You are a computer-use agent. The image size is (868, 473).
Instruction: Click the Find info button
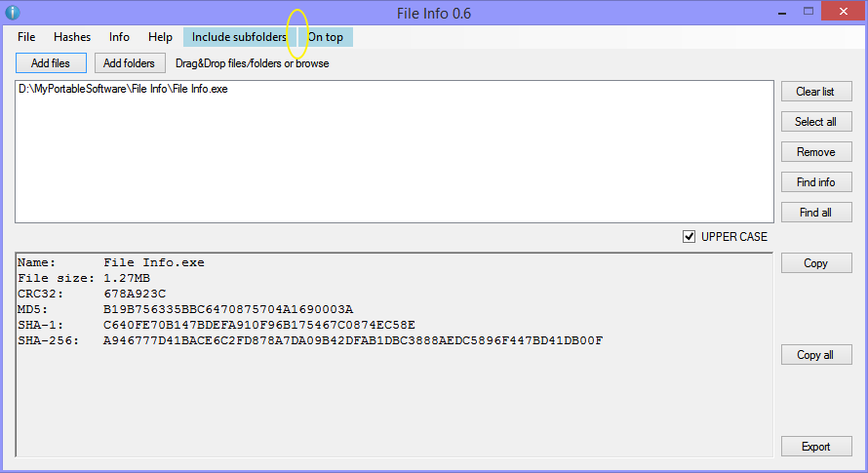[x=816, y=182]
